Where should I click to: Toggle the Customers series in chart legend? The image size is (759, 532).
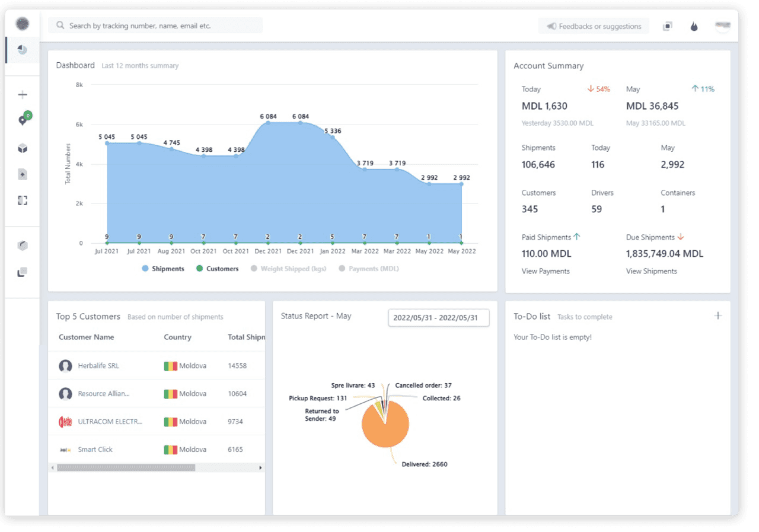pyautogui.click(x=218, y=269)
